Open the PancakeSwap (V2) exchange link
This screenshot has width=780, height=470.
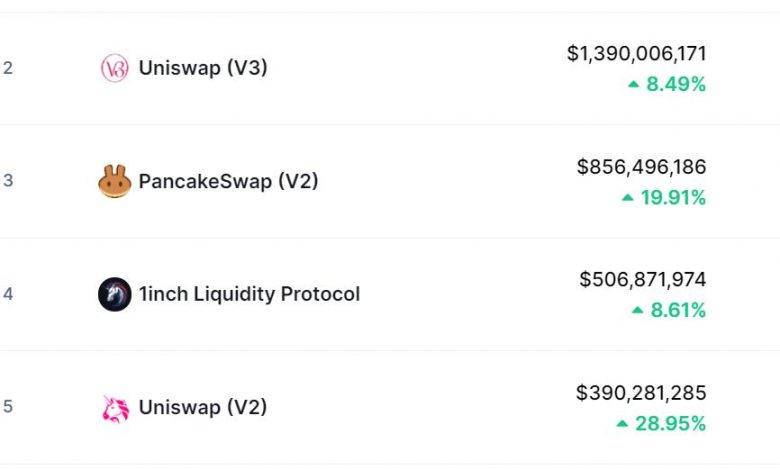[228, 181]
